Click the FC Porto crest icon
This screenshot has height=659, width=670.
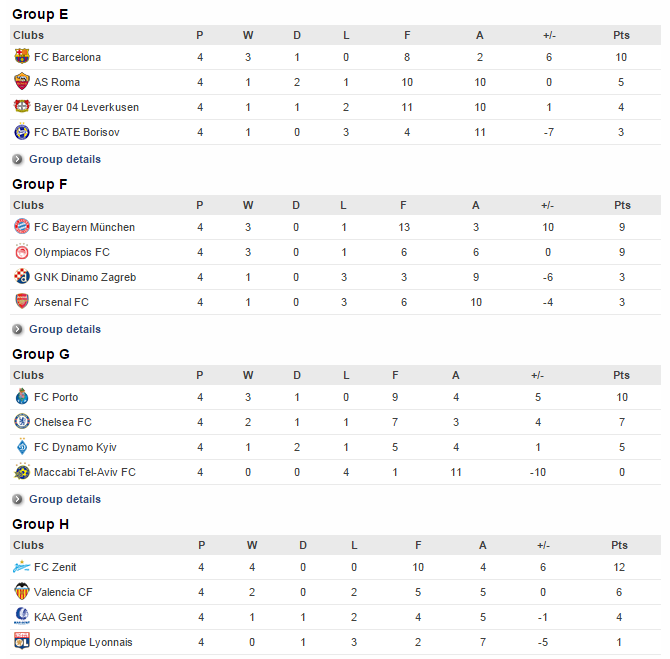pyautogui.click(x=22, y=397)
